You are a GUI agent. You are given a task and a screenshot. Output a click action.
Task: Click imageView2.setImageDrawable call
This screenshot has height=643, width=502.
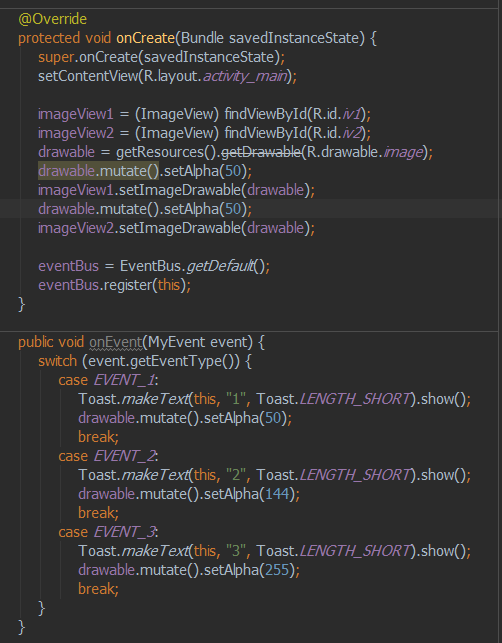[176, 228]
